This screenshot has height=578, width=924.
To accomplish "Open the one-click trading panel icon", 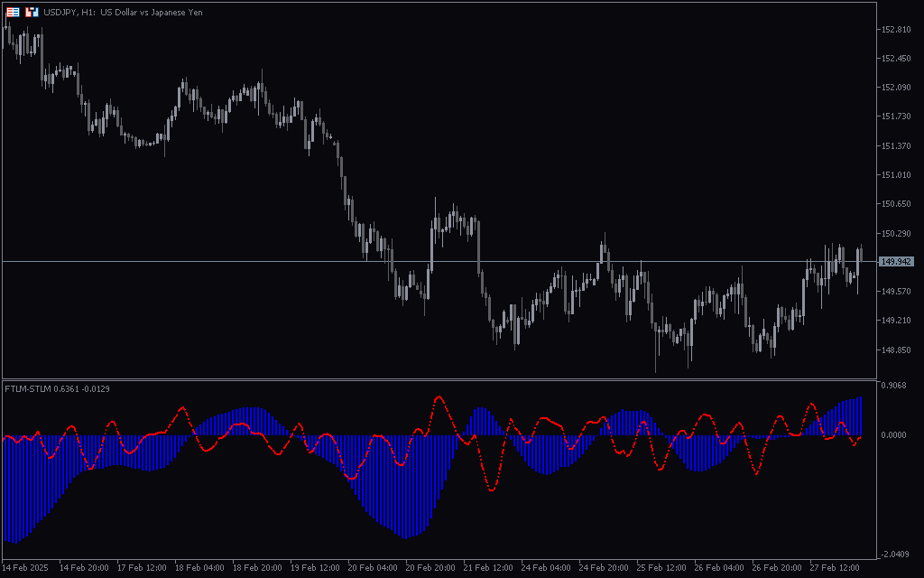I will click(32, 12).
